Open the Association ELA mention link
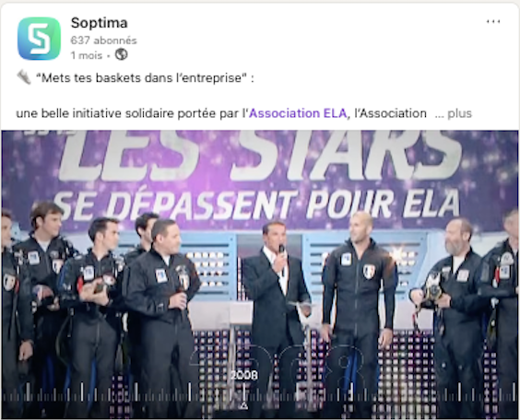The height and width of the screenshot is (420, 520). pyautogui.click(x=298, y=113)
